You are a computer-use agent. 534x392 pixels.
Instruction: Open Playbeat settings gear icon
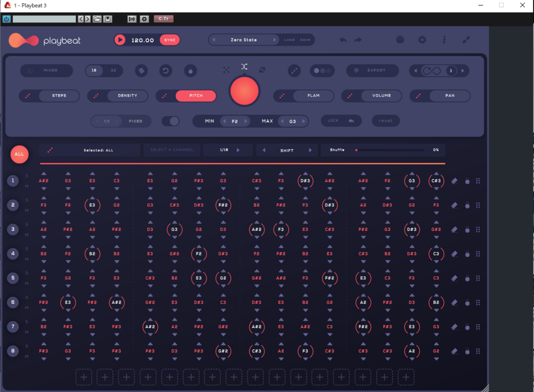tap(422, 40)
